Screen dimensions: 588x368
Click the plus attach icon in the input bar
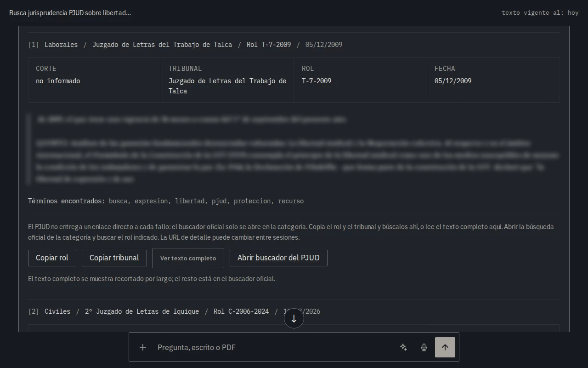[143, 347]
